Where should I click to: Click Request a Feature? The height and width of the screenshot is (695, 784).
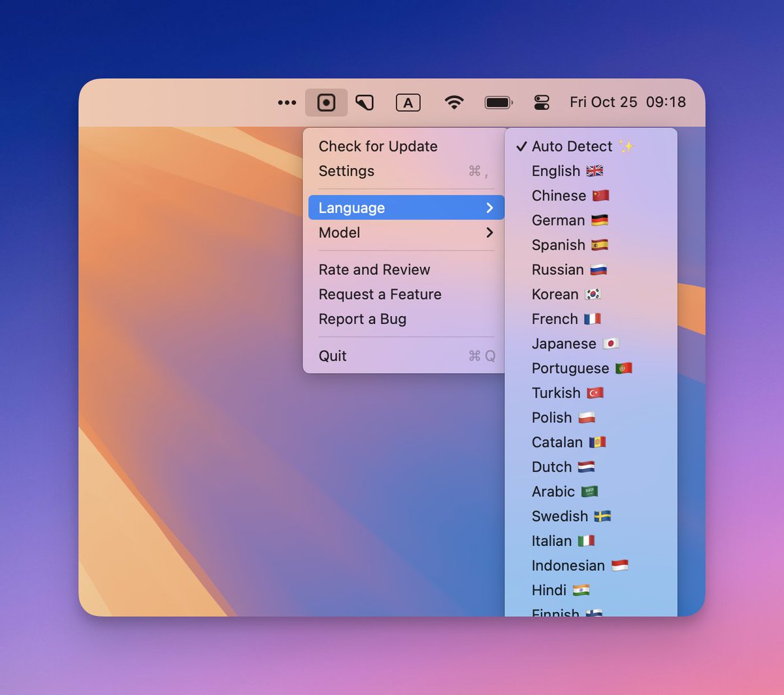pyautogui.click(x=380, y=295)
